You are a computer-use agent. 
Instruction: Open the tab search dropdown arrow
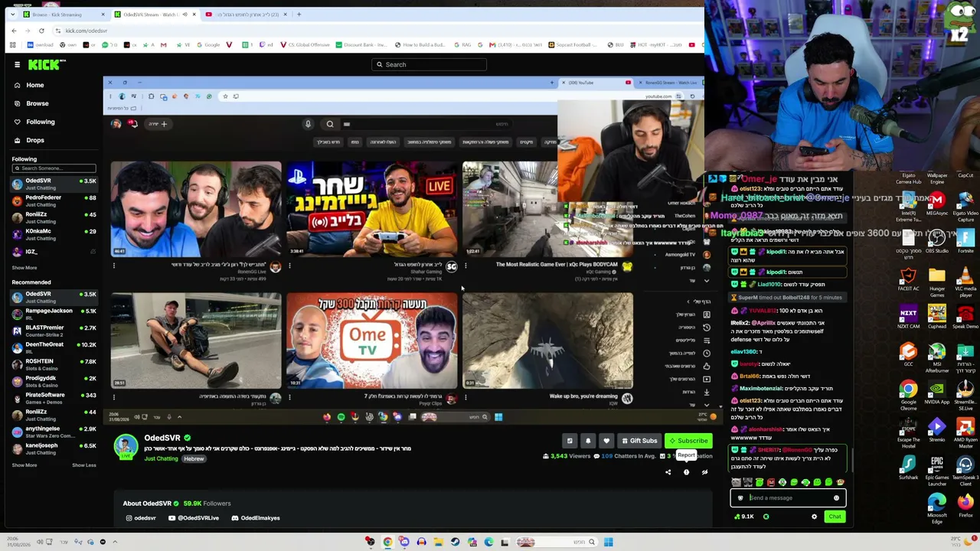tap(11, 15)
